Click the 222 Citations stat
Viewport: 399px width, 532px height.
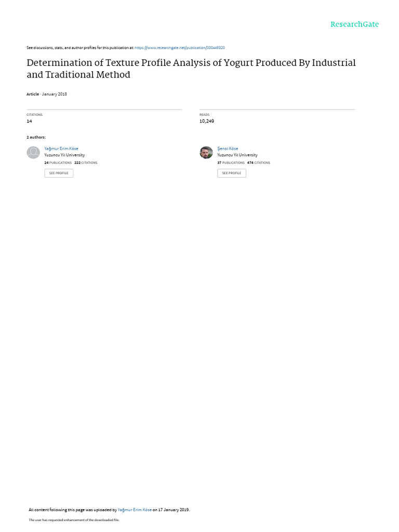point(86,163)
